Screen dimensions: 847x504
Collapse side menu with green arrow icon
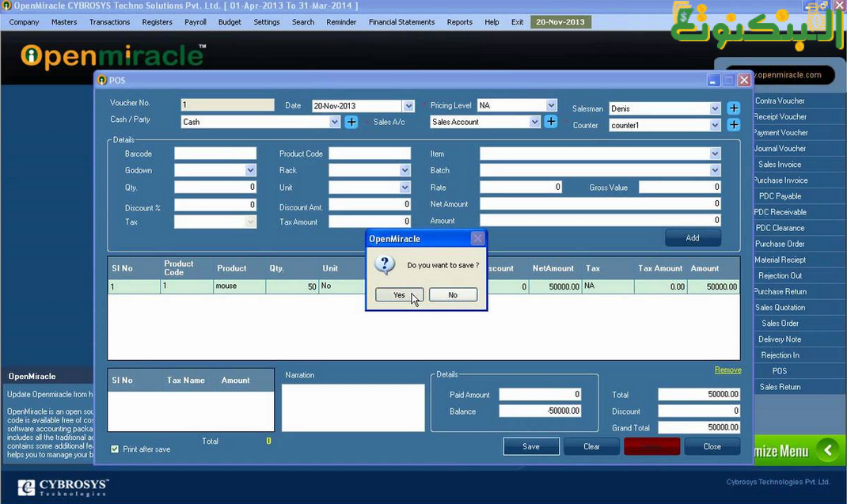pos(827,449)
